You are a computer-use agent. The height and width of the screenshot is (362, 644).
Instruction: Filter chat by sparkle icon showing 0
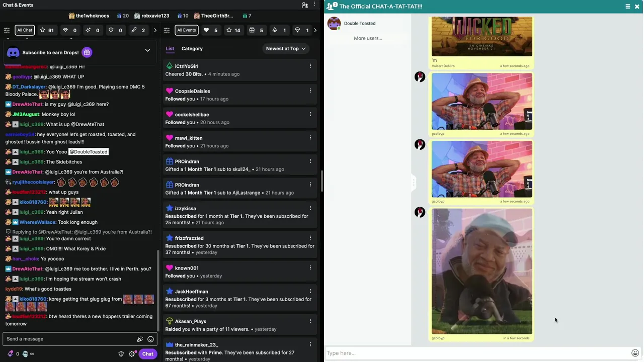click(92, 30)
